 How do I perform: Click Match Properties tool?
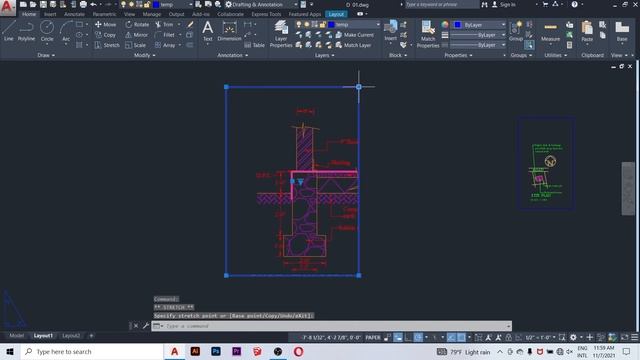(428, 34)
